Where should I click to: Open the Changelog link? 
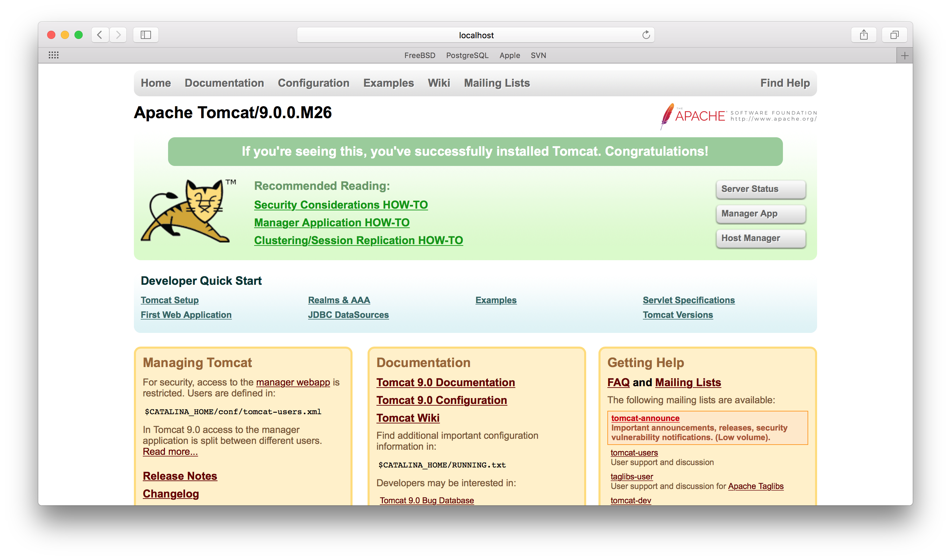pyautogui.click(x=170, y=494)
